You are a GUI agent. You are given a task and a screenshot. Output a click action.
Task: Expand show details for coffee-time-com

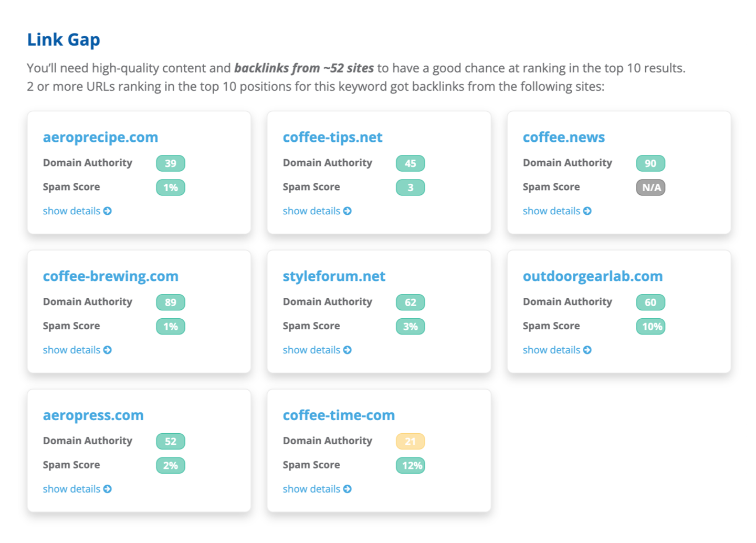coord(317,489)
